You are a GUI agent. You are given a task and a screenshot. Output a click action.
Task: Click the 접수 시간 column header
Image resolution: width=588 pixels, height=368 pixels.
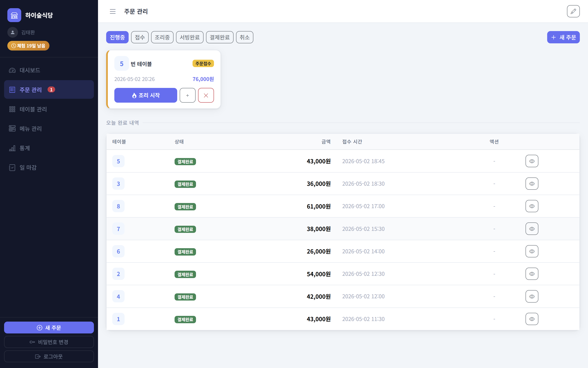click(x=352, y=142)
